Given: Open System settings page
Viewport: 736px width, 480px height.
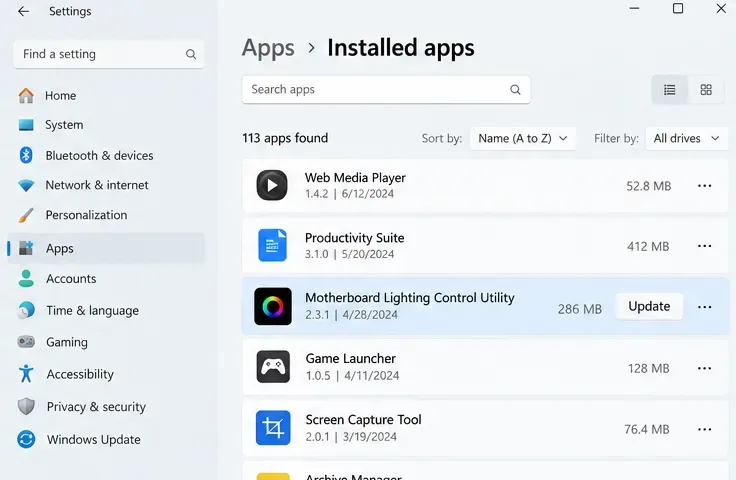Looking at the screenshot, I should coord(107,125).
